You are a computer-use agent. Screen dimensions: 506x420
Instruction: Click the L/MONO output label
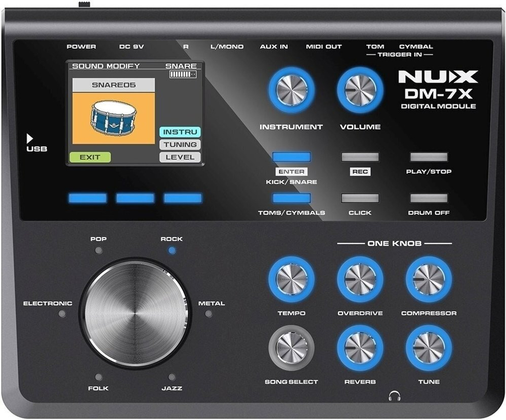[227, 46]
